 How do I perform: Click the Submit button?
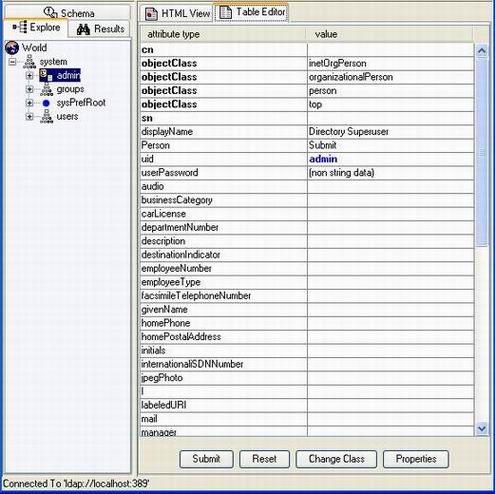[206, 459]
